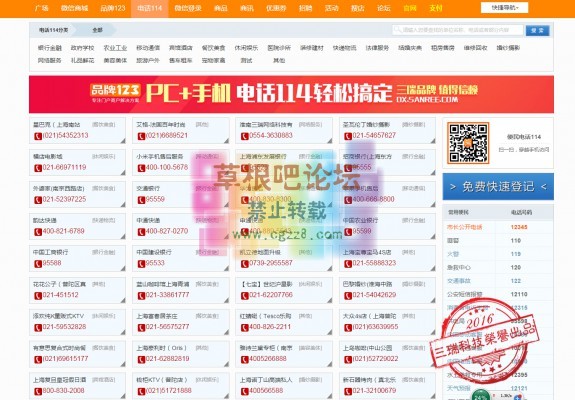Click the QR code image
The height and width of the screenshot is (400, 575).
pyautogui.click(x=468, y=143)
